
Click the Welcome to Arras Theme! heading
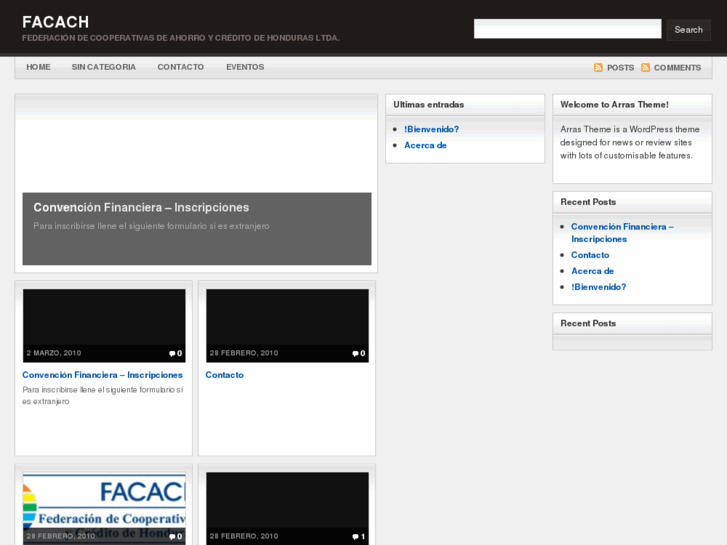point(614,105)
